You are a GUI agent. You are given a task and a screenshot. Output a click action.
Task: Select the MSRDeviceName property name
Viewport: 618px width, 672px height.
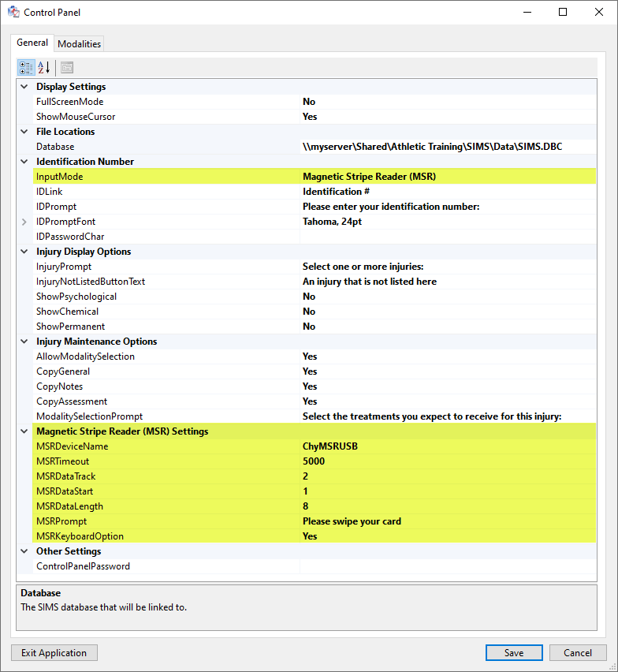[x=73, y=446]
